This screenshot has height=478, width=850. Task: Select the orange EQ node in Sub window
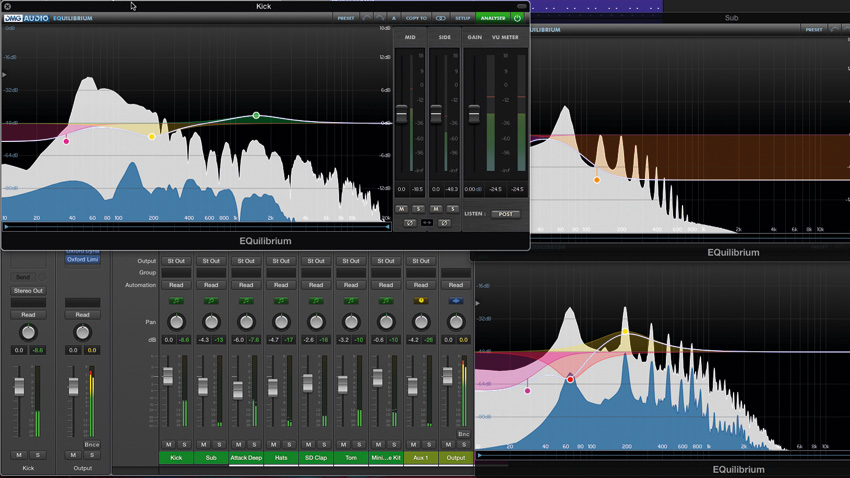click(x=597, y=180)
